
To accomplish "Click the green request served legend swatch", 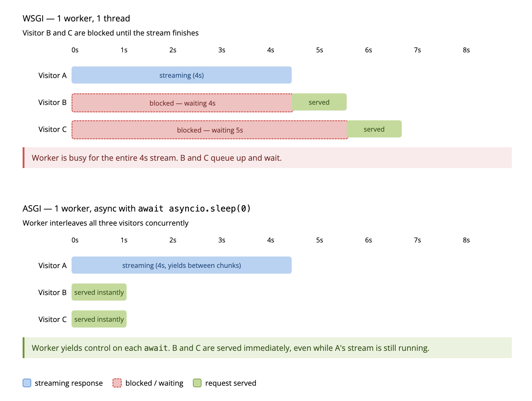I will [x=197, y=383].
